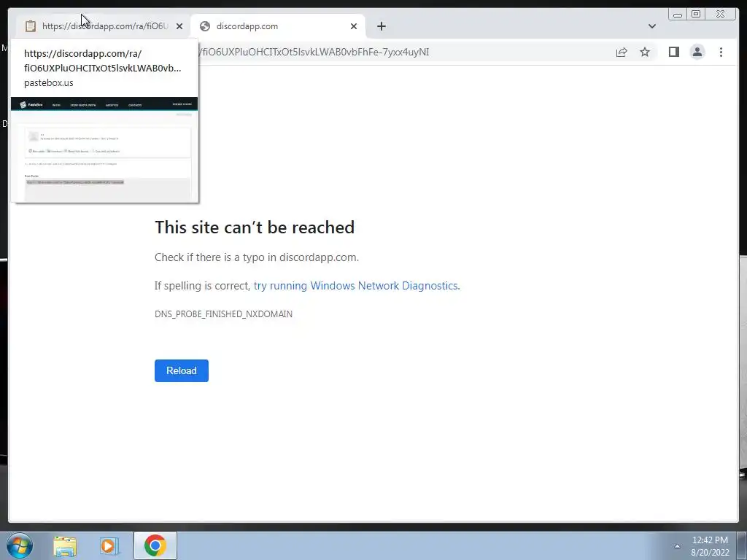Click the clipboard favicon on the first tab

31,26
